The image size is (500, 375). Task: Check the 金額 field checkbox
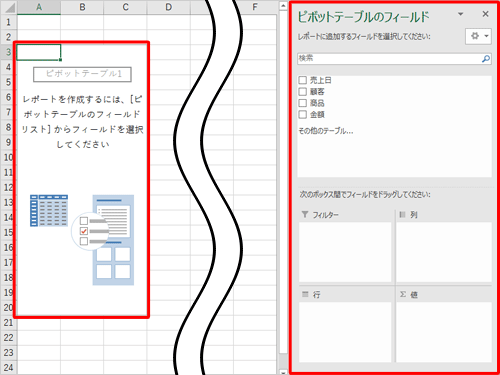tap(303, 114)
